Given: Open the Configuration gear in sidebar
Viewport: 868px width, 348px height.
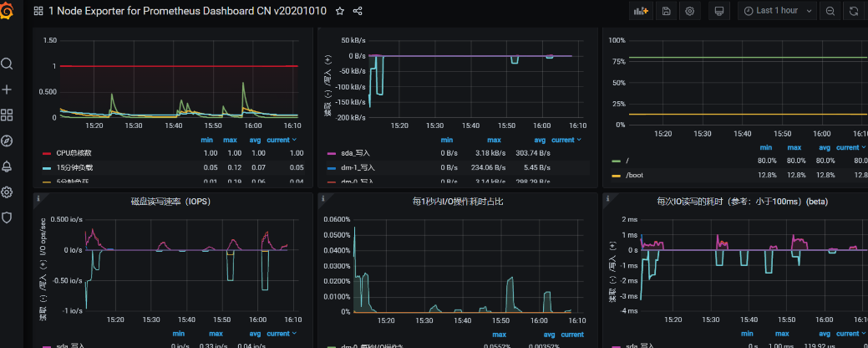Looking at the screenshot, I should click(x=7, y=192).
